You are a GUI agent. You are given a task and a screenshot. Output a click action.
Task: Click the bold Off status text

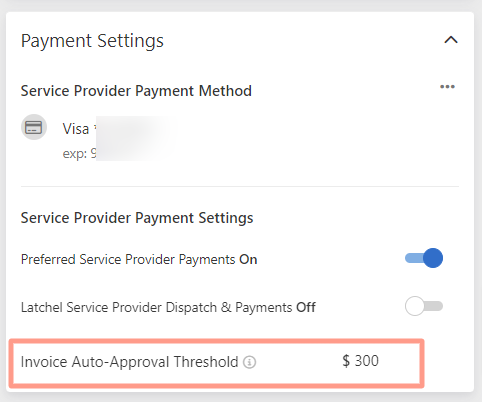pyautogui.click(x=305, y=307)
